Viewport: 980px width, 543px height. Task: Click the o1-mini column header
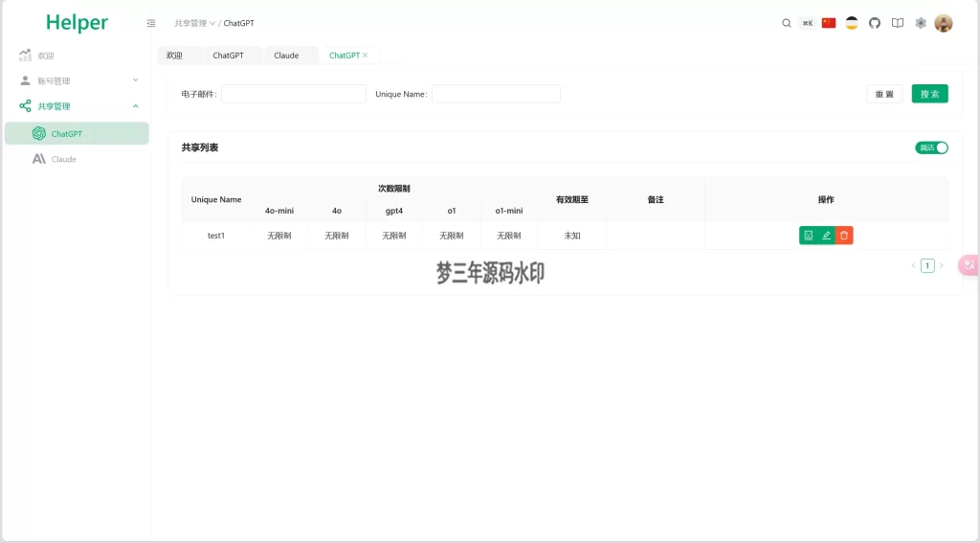pyautogui.click(x=509, y=211)
